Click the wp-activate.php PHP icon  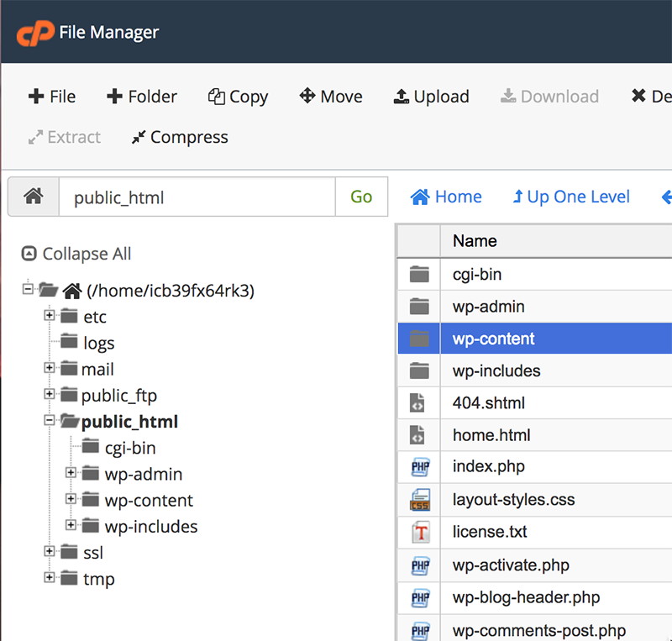[x=420, y=566]
